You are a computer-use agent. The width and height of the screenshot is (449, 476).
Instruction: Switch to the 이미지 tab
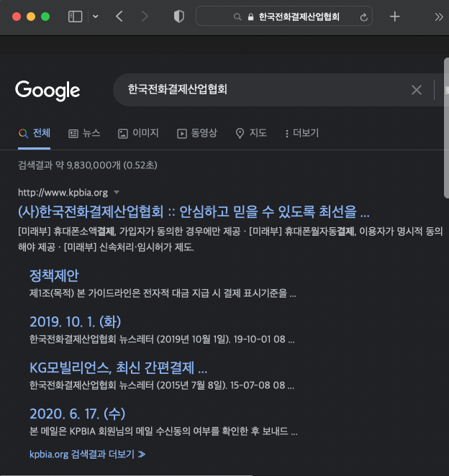coord(138,133)
